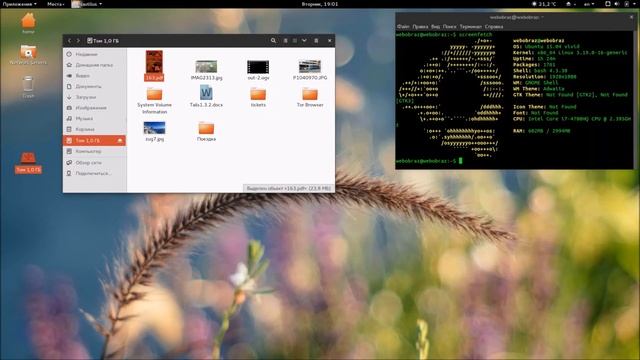This screenshot has width=640, height=360.
Task: Select the Tails1.3.2.docx document
Action: click(206, 97)
